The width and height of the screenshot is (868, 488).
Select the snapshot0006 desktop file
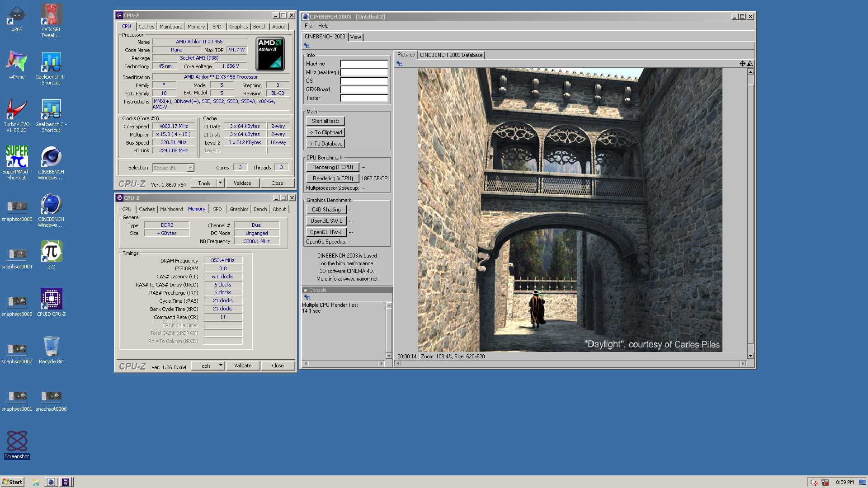pos(51,400)
